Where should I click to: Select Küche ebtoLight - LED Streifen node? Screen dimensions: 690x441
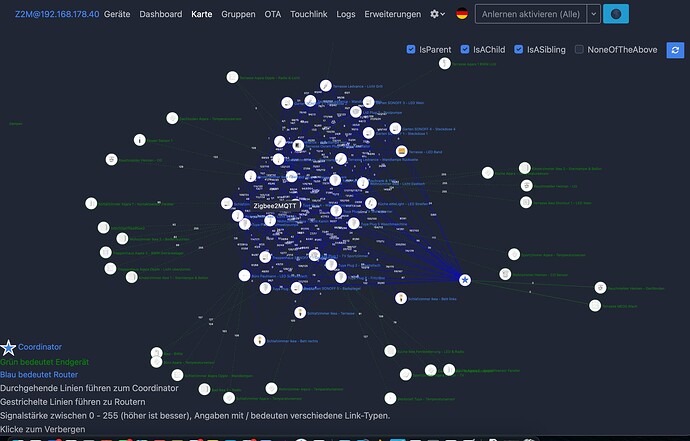click(371, 203)
